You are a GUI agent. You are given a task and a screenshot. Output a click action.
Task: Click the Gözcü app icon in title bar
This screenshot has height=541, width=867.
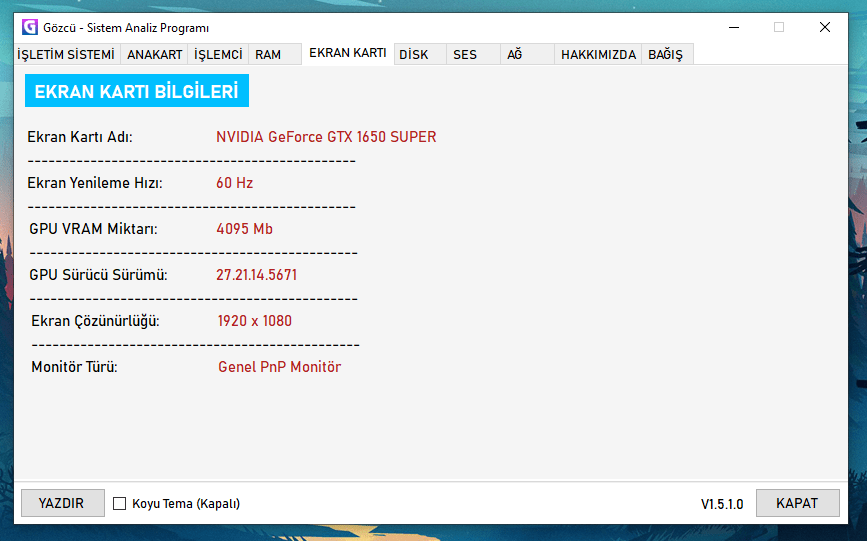tap(30, 27)
